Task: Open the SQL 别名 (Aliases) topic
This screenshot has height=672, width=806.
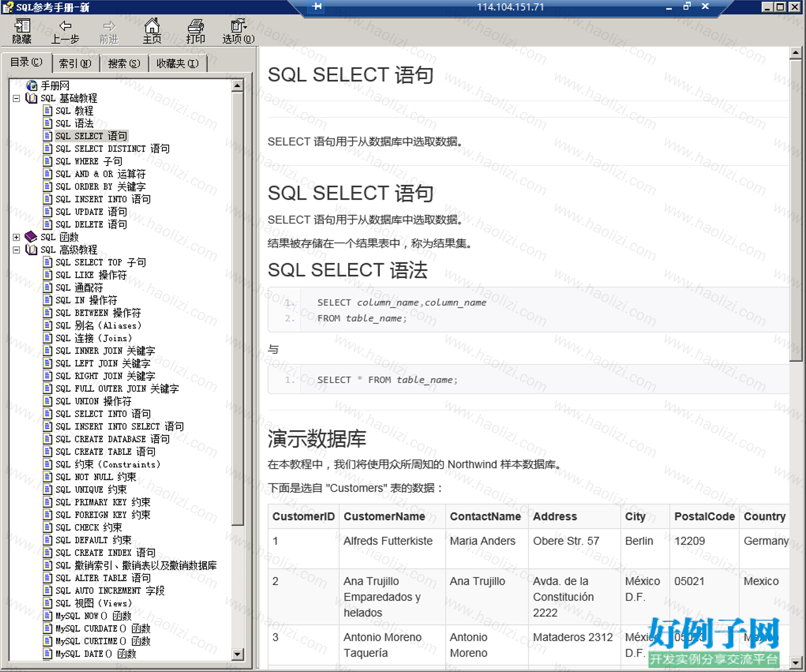Action: pyautogui.click(x=98, y=326)
